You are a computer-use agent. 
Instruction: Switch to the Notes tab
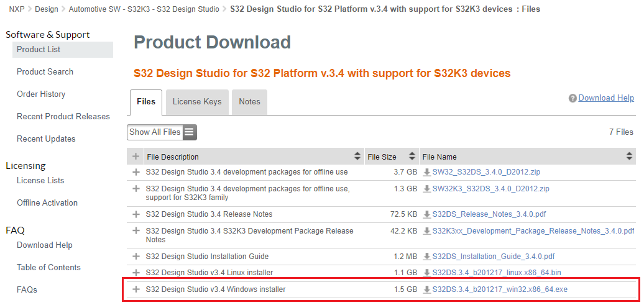tap(249, 102)
